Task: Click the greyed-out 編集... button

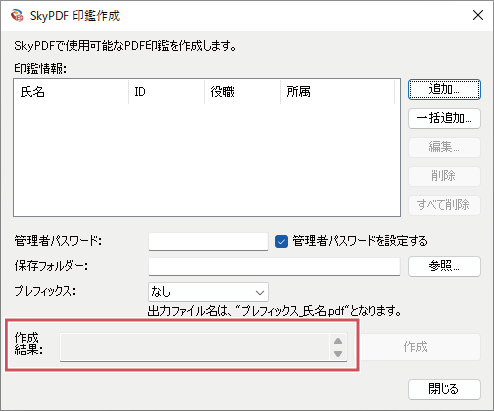Action: tap(444, 147)
